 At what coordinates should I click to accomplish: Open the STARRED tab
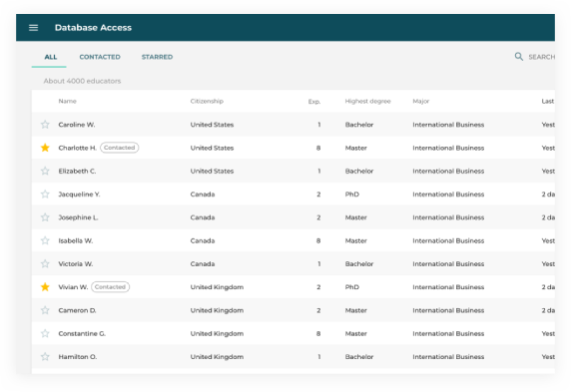157,57
